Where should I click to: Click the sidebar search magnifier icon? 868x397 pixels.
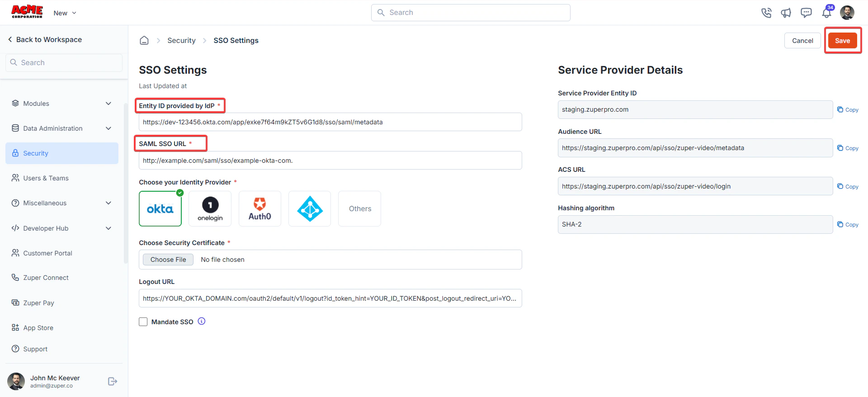pos(14,62)
